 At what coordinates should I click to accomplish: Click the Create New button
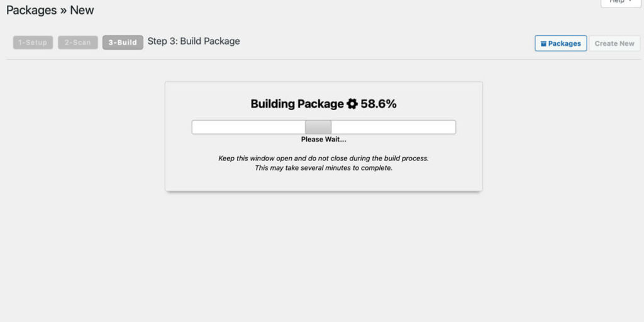[614, 43]
